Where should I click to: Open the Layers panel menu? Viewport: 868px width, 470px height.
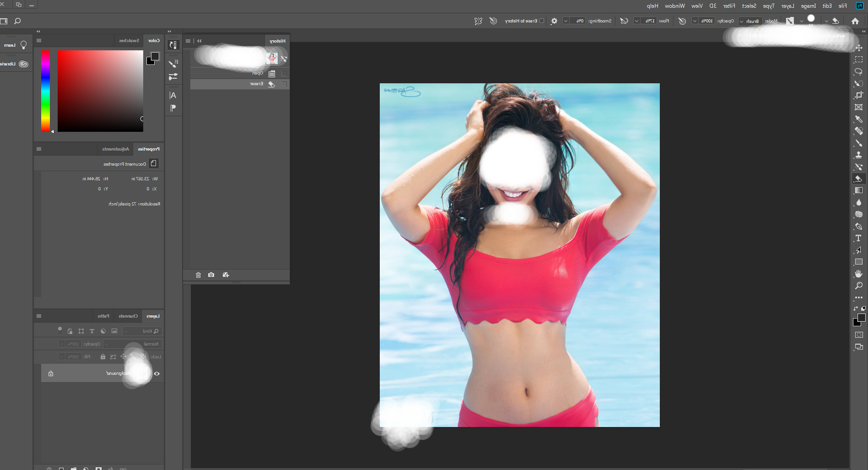click(39, 316)
